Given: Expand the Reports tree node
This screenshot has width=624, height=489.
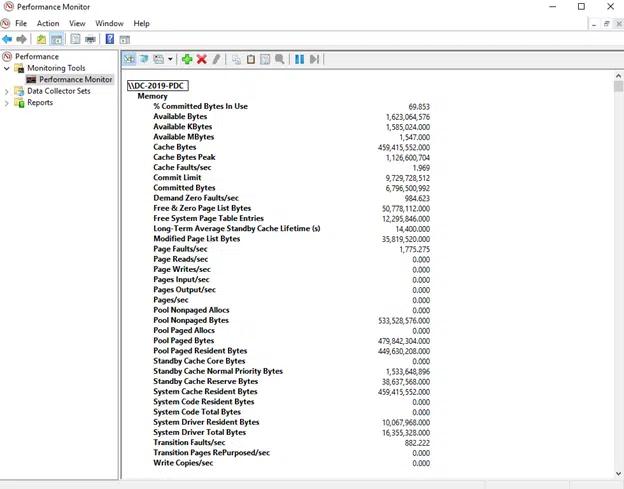Looking at the screenshot, I should click(6, 103).
